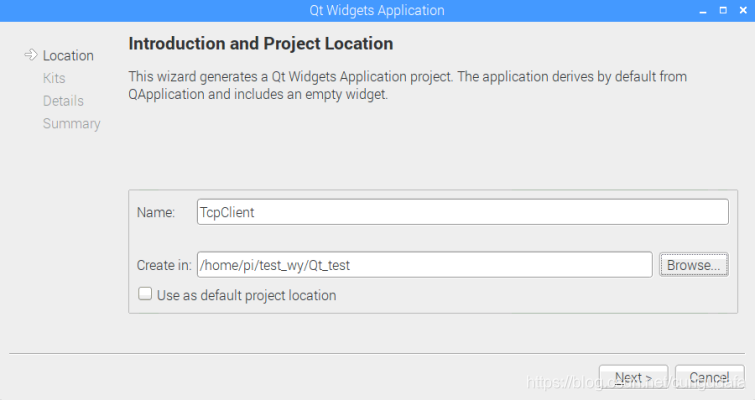Click the arrow icon beside Location
756x401 pixels.
[31, 55]
